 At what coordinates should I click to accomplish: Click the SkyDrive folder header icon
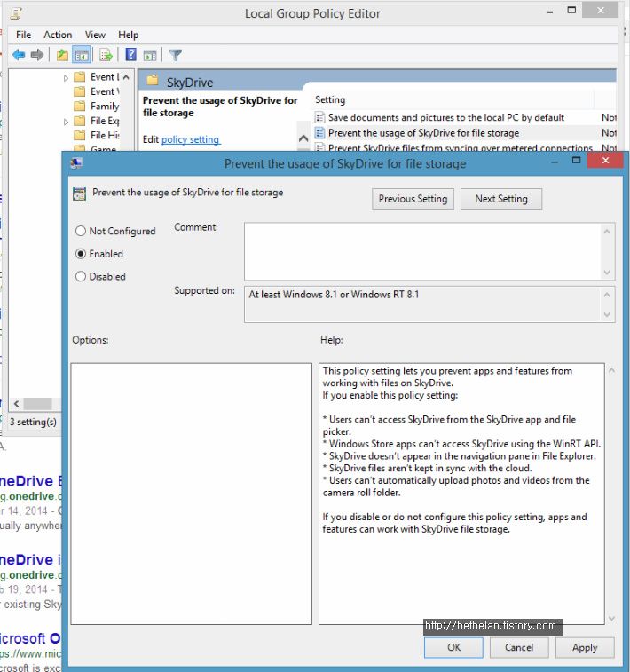[153, 81]
